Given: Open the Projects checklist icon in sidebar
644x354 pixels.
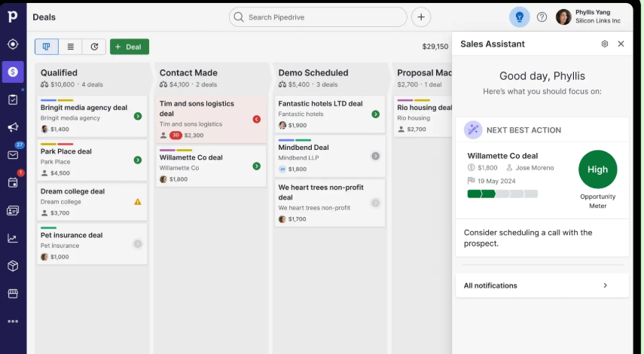Looking at the screenshot, I should 13,99.
